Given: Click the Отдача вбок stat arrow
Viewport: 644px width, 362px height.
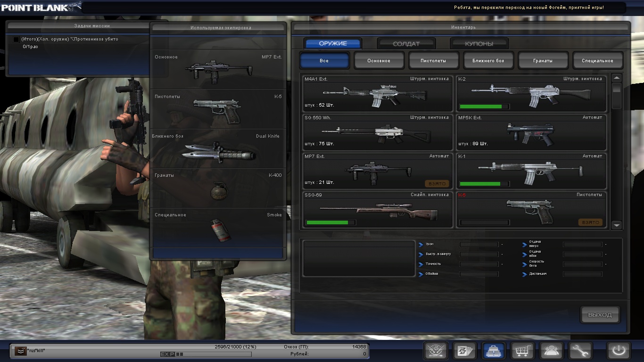Looking at the screenshot, I should point(525,255).
